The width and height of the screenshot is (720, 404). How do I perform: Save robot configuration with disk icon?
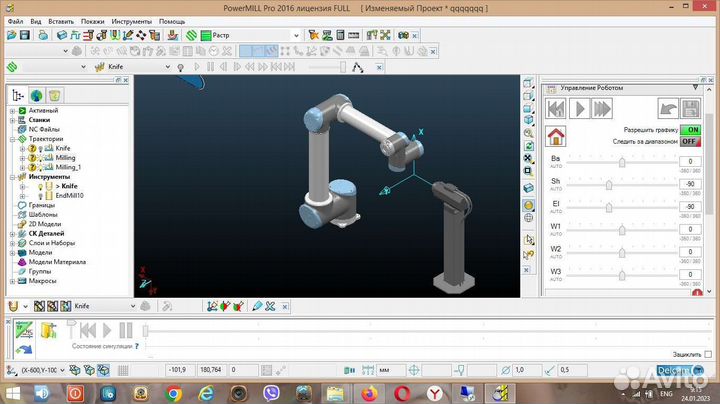click(691, 109)
